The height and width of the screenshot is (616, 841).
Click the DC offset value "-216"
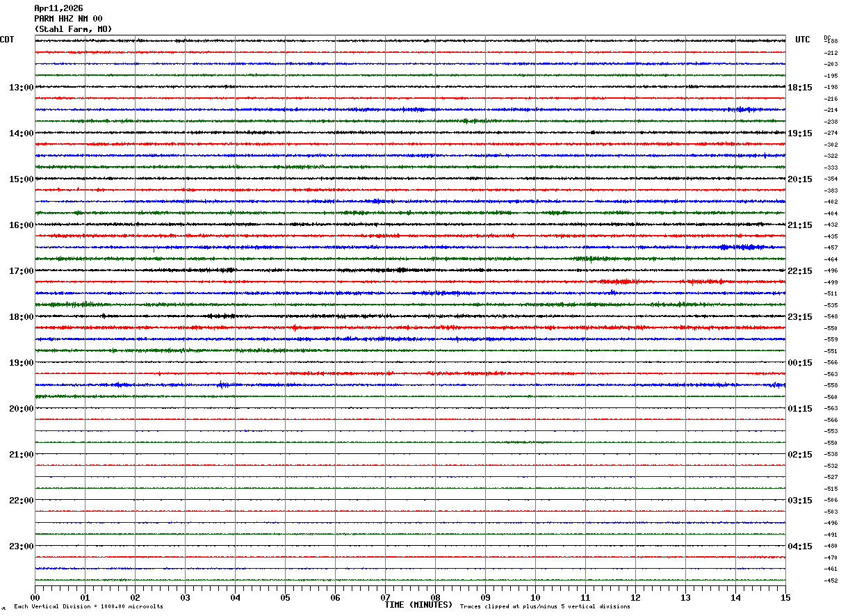(831, 99)
